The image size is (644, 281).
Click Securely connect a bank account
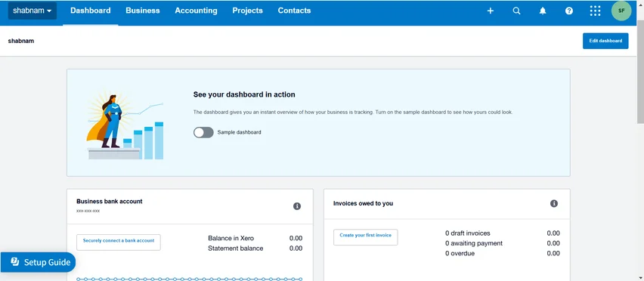pos(119,242)
